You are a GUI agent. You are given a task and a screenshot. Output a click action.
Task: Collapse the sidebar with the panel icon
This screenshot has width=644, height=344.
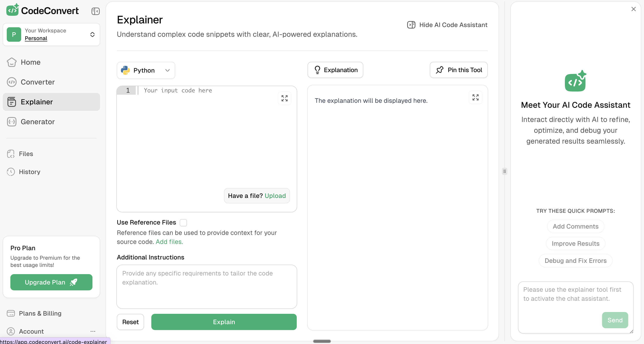[95, 11]
